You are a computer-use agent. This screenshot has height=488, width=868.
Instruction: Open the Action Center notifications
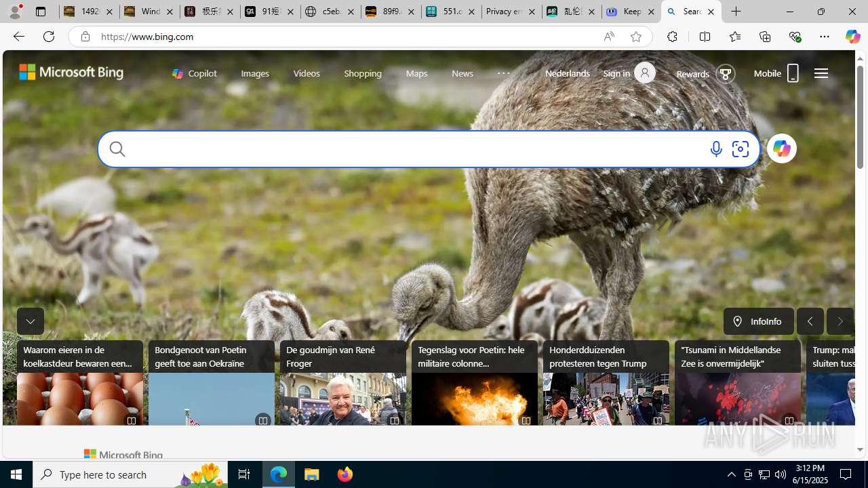[x=846, y=474]
